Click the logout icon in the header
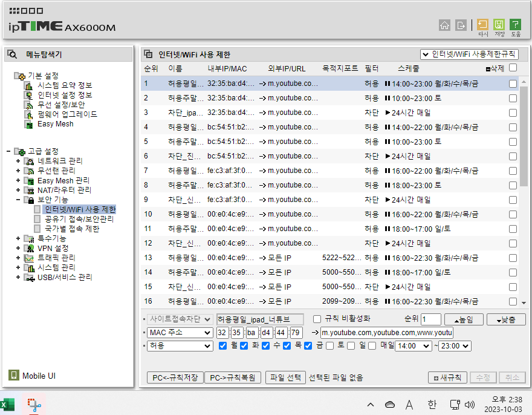Image resolution: width=532 pixels, height=415 pixels. click(x=461, y=25)
